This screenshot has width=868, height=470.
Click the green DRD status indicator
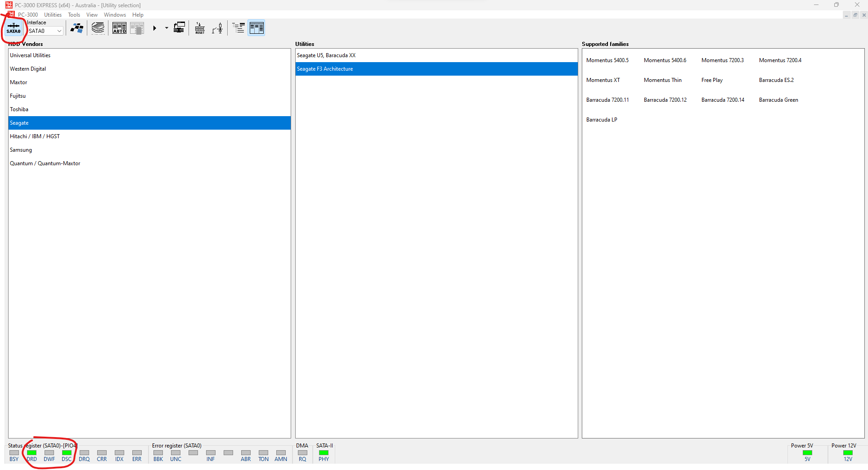click(31, 453)
